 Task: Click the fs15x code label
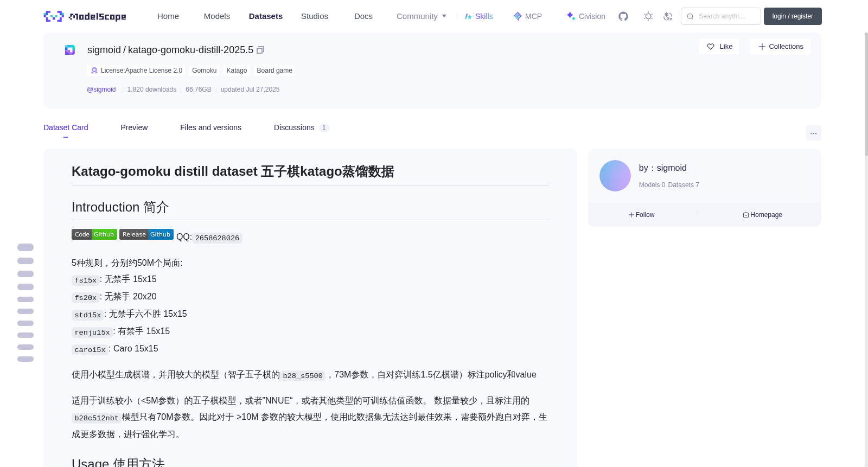pos(86,280)
